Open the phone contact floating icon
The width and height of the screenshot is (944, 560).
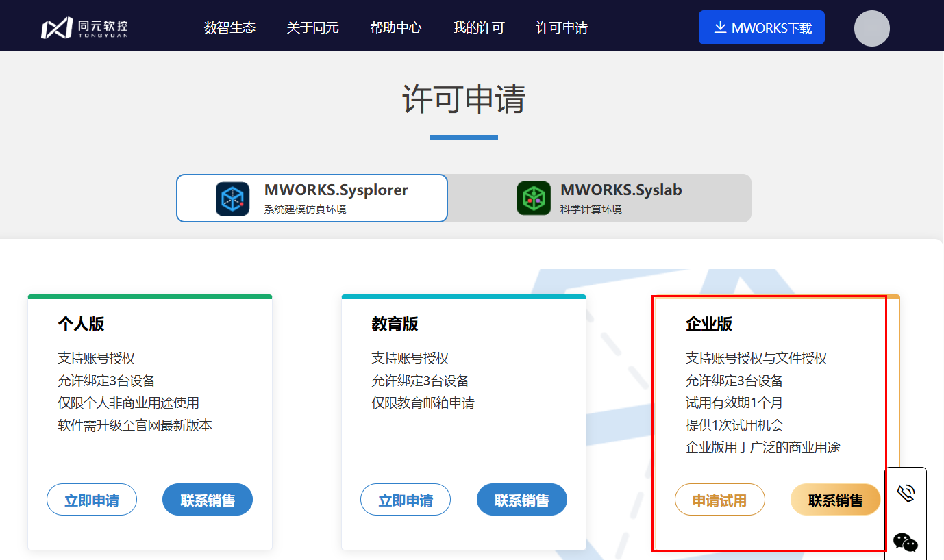point(906,494)
